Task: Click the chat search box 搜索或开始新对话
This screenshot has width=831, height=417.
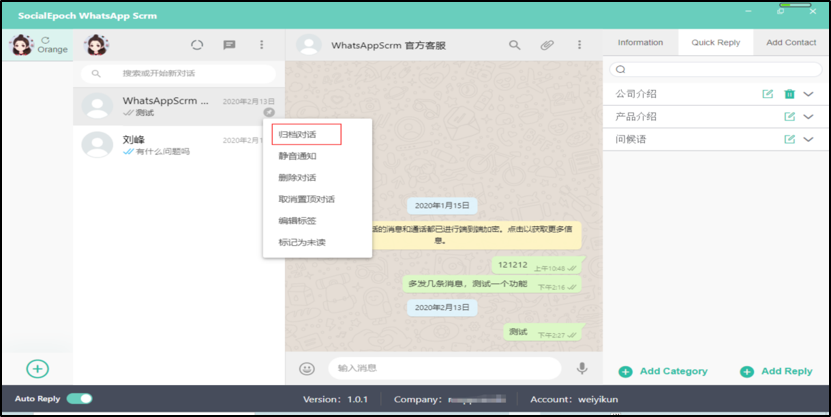Action: (178, 74)
